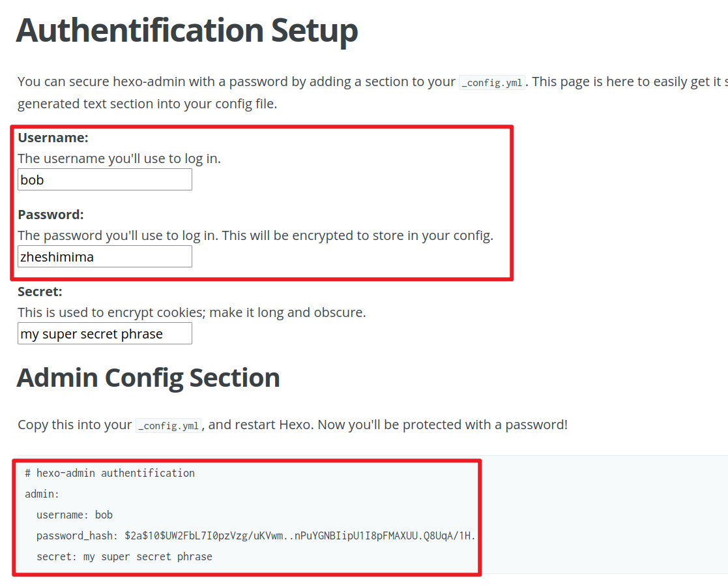The width and height of the screenshot is (728, 587).
Task: Select the Secret phrase input box
Action: tap(104, 333)
